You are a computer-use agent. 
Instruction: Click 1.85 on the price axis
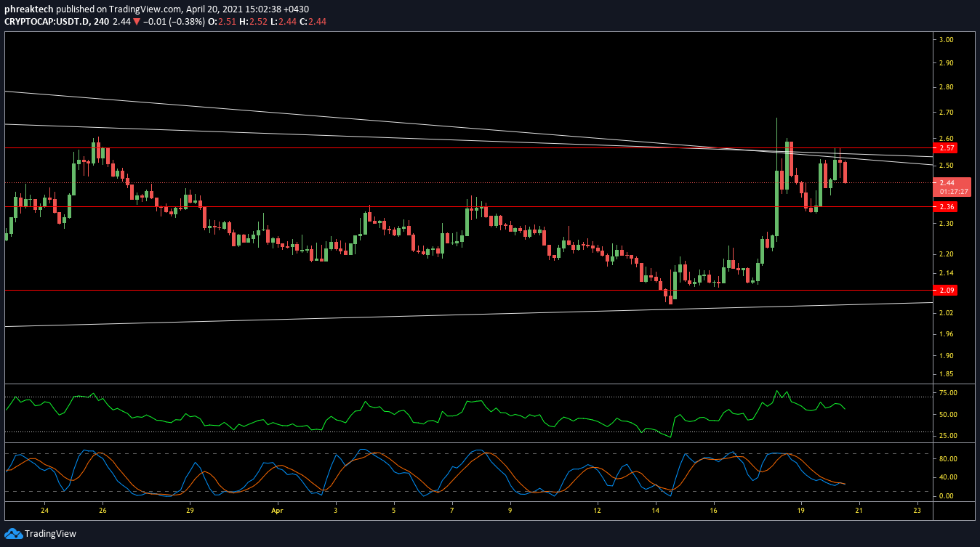[x=947, y=374]
